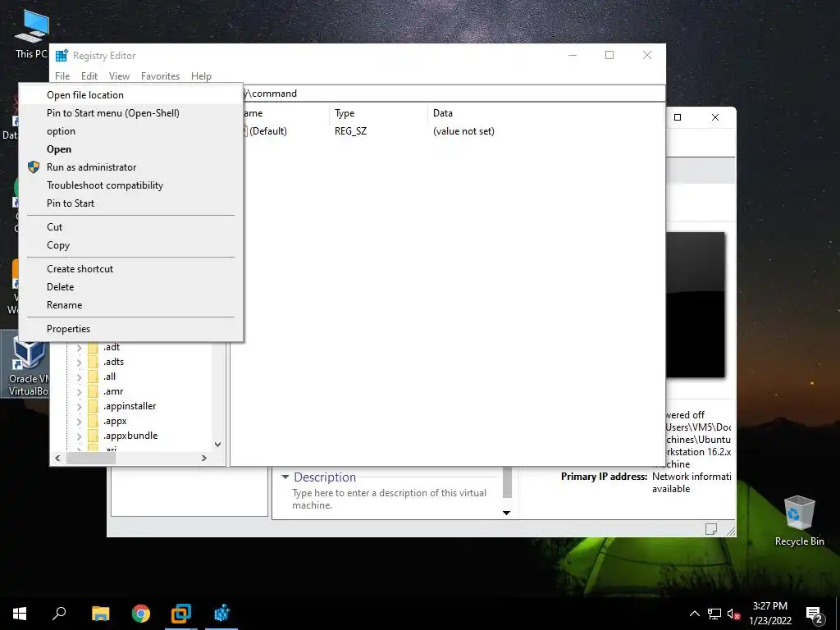Image resolution: width=840 pixels, height=630 pixels.
Task: Expand the .adts registry key
Action: [x=79, y=362]
